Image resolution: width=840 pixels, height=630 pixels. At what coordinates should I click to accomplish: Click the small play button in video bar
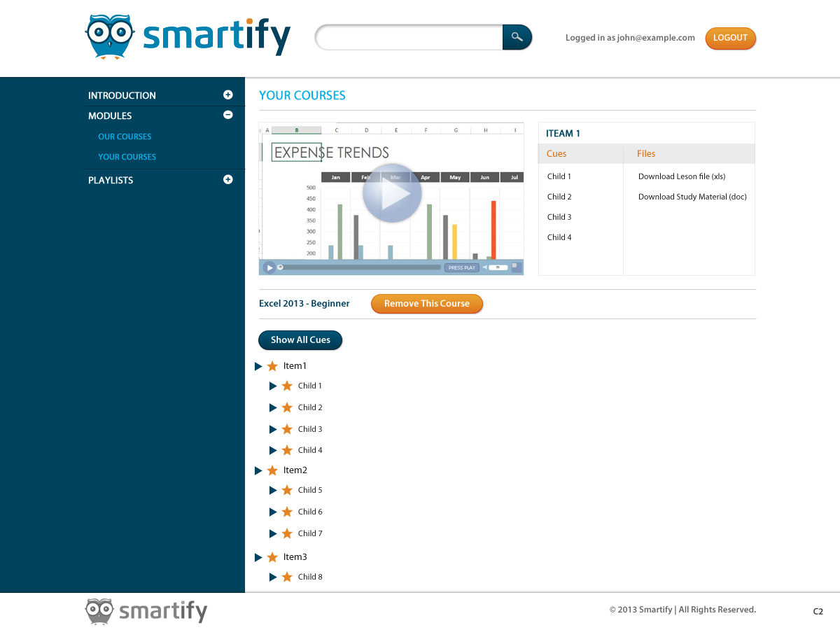pos(269,267)
